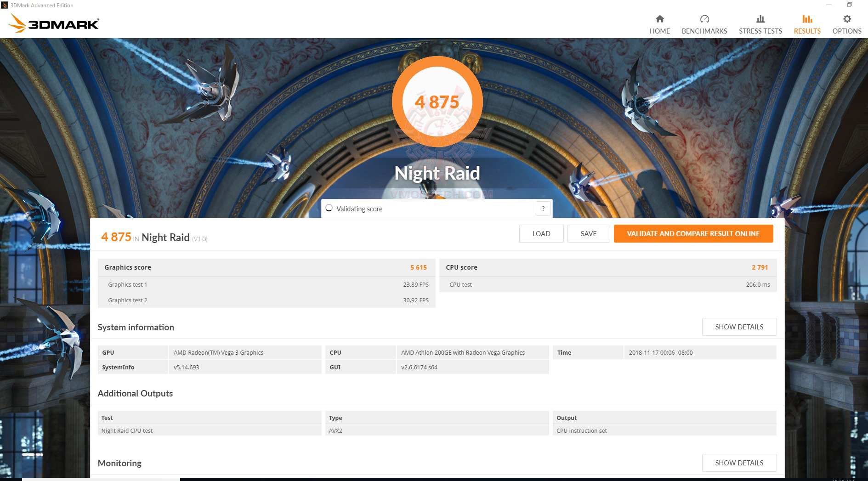This screenshot has height=481, width=868.
Task: Minimize the 3DMark window
Action: tap(829, 5)
